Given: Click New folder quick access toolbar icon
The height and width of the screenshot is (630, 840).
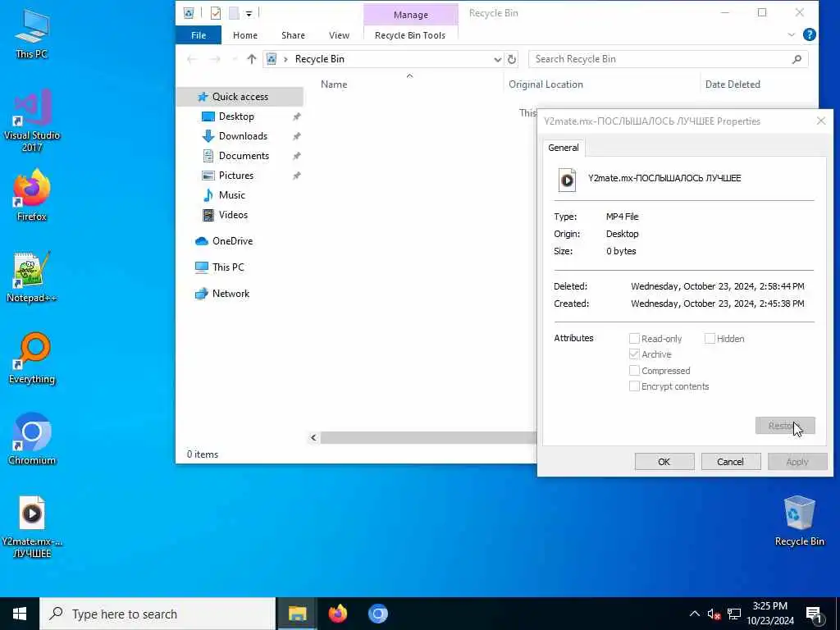Looking at the screenshot, I should (x=234, y=13).
